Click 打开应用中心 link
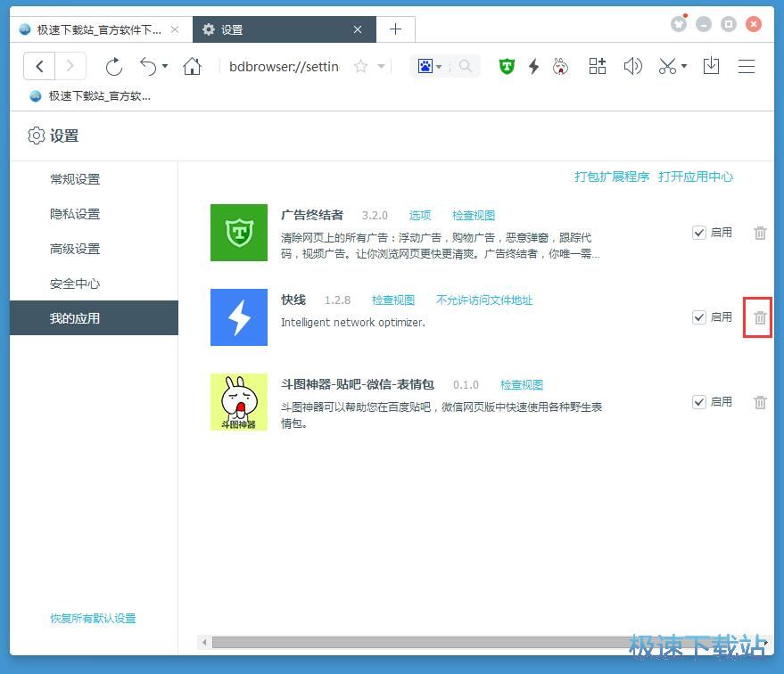Viewport: 784px width, 674px height. coord(696,177)
